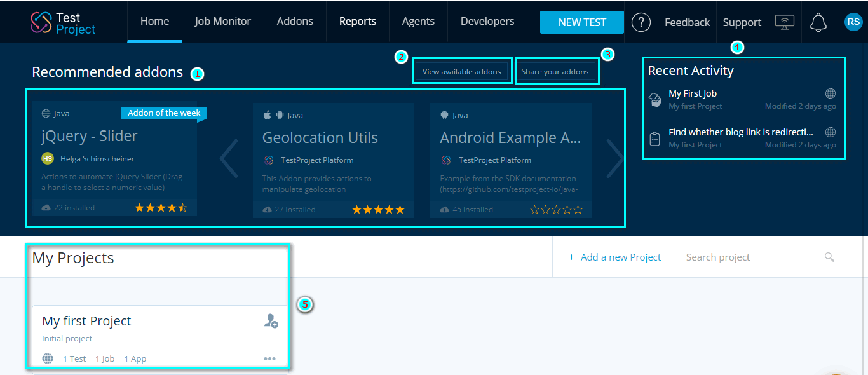This screenshot has height=375, width=868.
Task: Click the search magnifier in Search project
Action: [829, 257]
